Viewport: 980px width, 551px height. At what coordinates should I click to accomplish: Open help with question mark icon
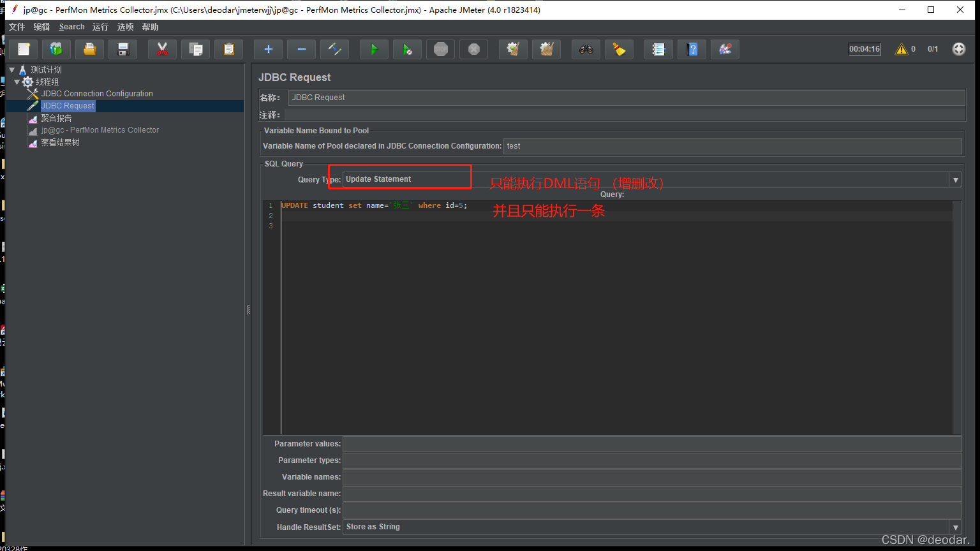(692, 49)
